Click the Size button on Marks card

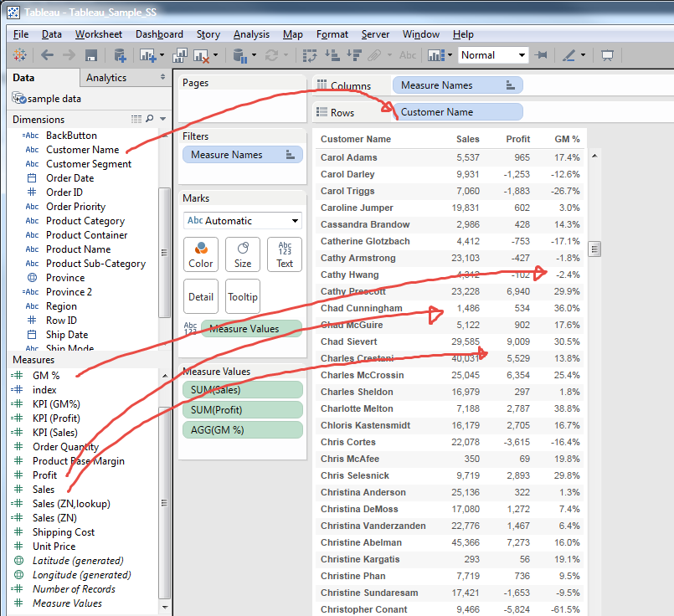(243, 254)
